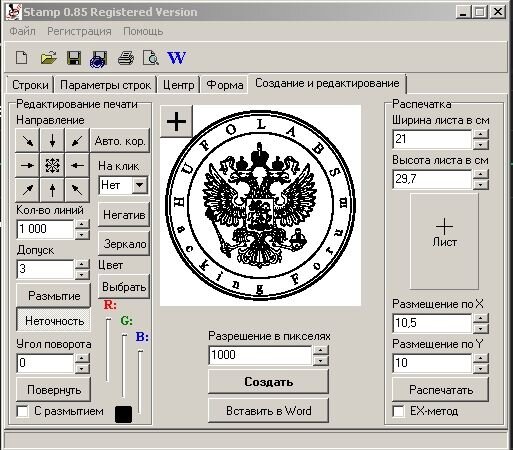The image size is (513, 450).
Task: Select the rightward direction arrow
Action: [x=28, y=165]
